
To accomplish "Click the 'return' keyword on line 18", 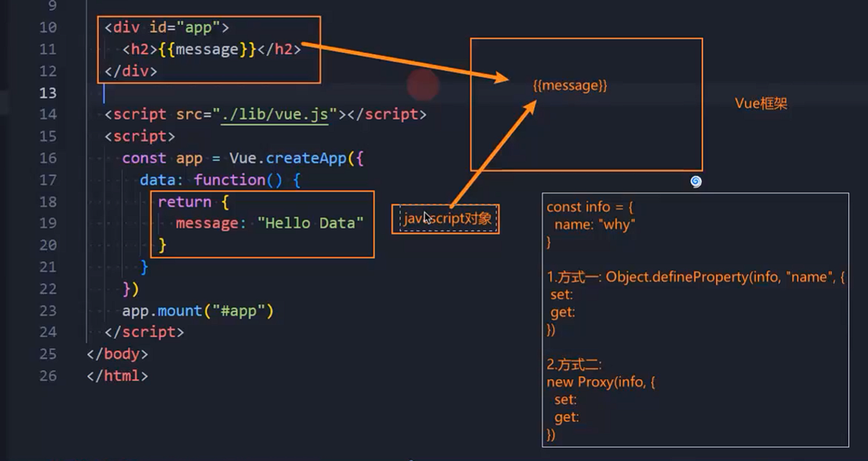I will point(184,201).
